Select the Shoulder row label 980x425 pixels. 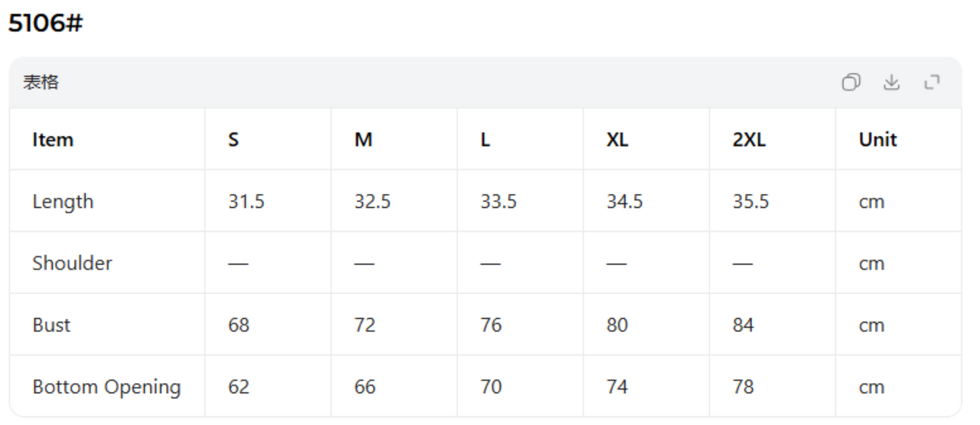click(73, 263)
